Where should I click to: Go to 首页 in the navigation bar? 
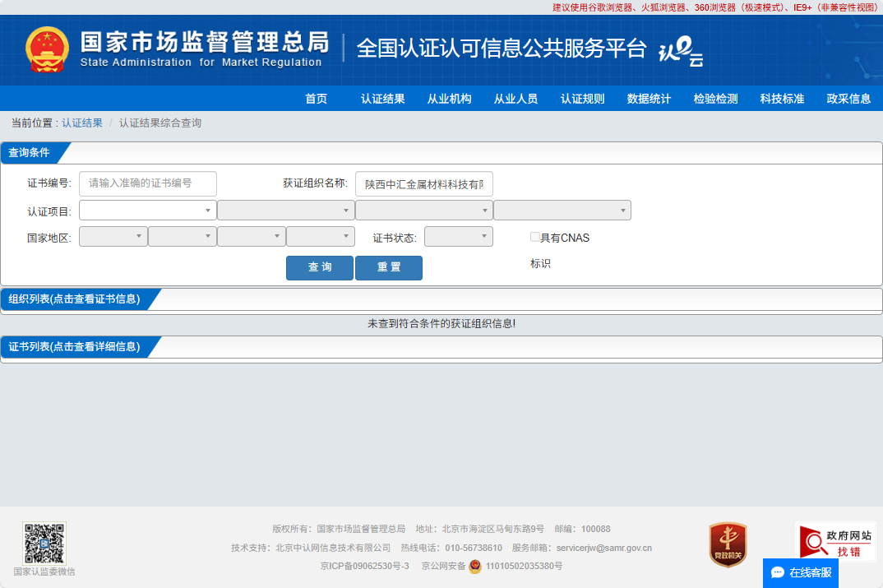pos(316,99)
